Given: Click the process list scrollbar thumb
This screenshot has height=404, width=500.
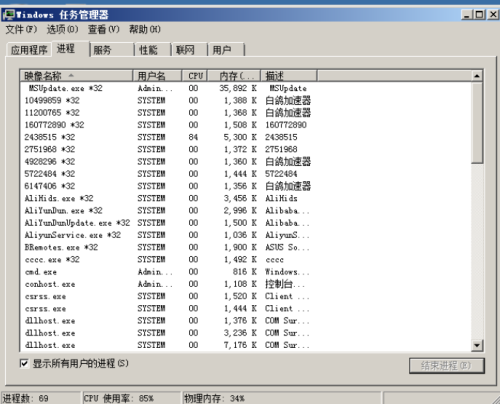Looking at the screenshot, I should coord(477,123).
